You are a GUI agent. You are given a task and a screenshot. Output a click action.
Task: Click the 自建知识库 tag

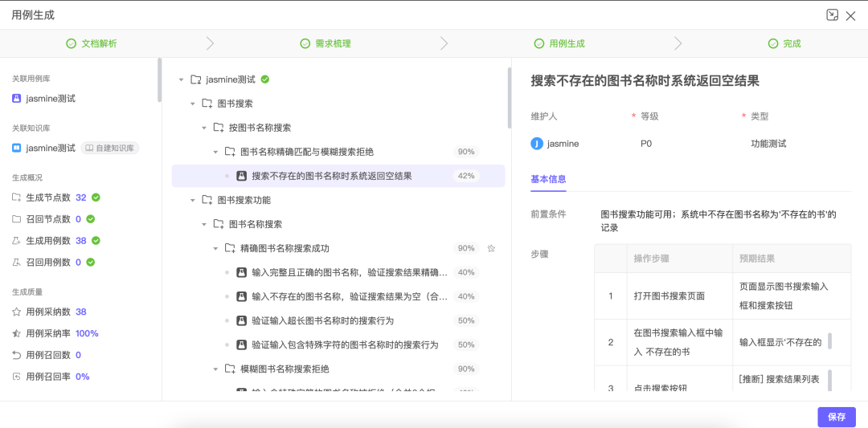coord(110,149)
